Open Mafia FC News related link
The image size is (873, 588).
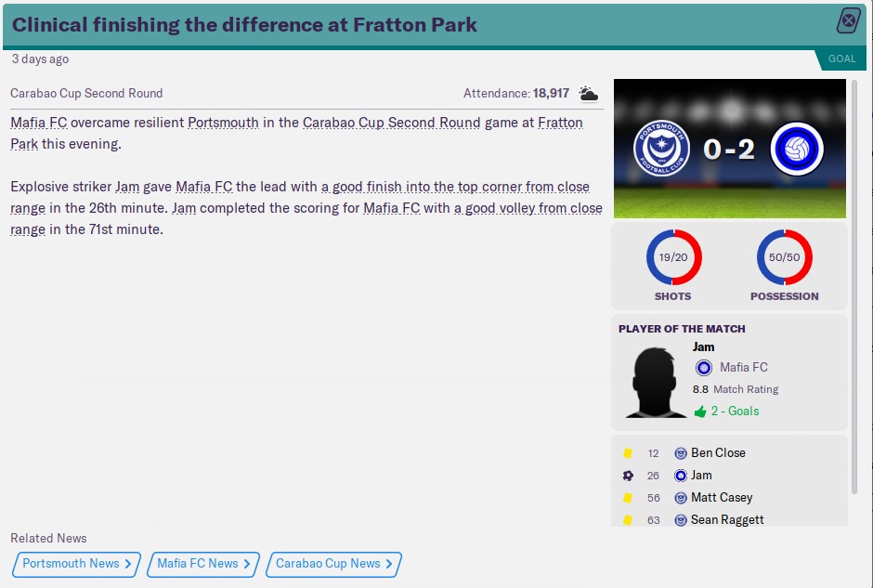tap(203, 564)
